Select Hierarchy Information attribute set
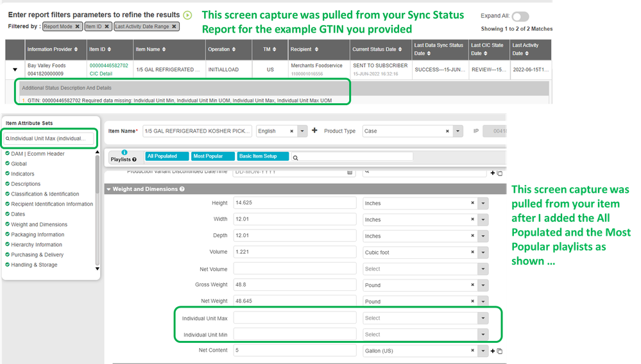The width and height of the screenshot is (641, 364). point(37,244)
